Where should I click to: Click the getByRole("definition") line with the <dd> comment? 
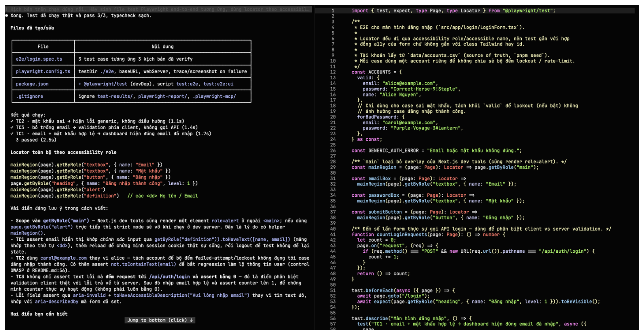click(104, 196)
